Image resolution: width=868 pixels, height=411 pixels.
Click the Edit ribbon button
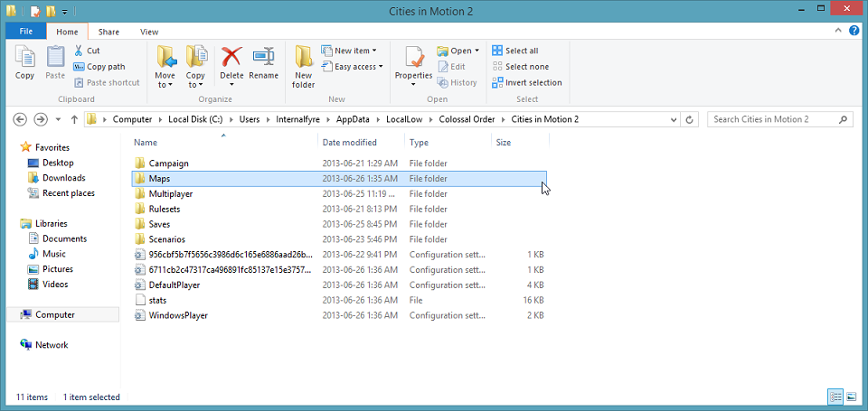[x=451, y=66]
